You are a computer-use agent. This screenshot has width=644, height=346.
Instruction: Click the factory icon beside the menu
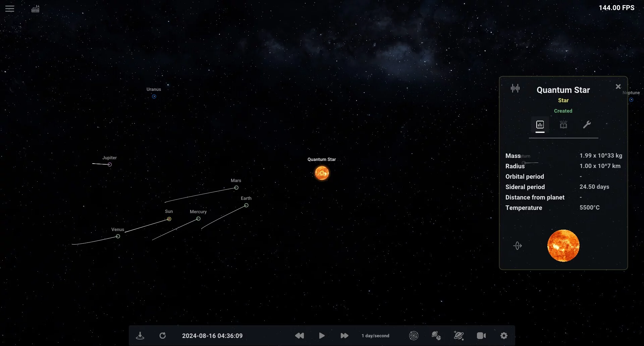(x=36, y=9)
